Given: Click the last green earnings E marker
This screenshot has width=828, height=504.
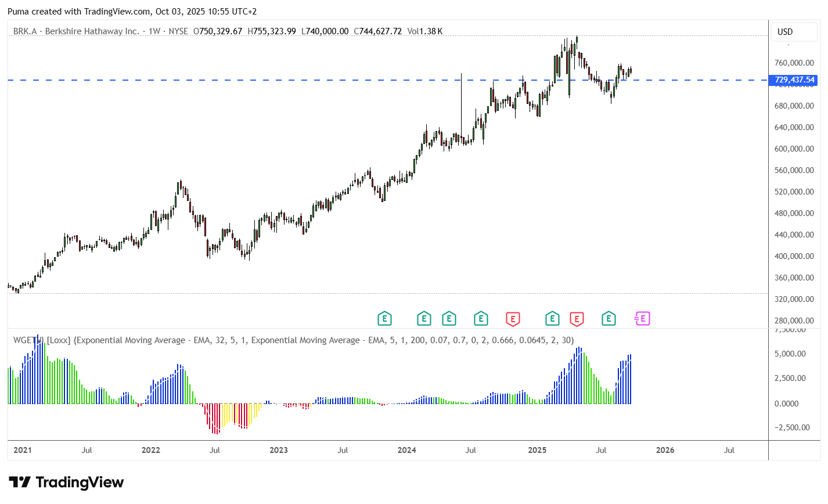Looking at the screenshot, I should [609, 318].
